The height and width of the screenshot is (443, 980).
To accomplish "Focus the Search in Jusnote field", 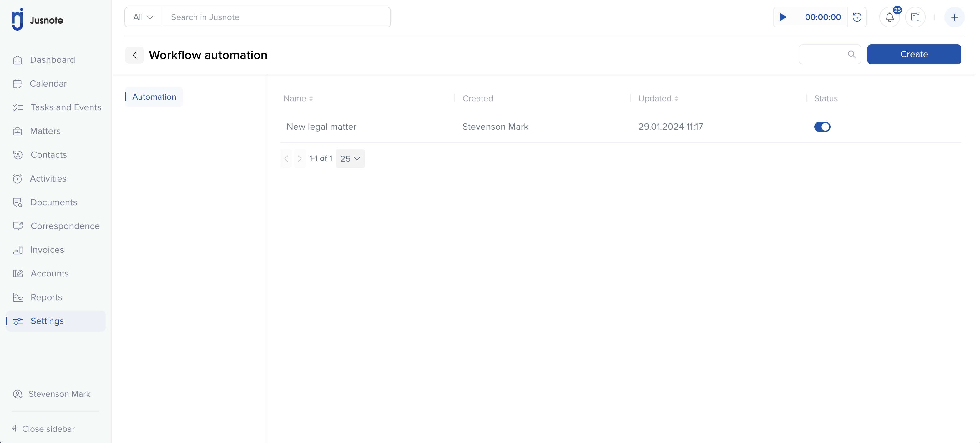I will pyautogui.click(x=276, y=17).
